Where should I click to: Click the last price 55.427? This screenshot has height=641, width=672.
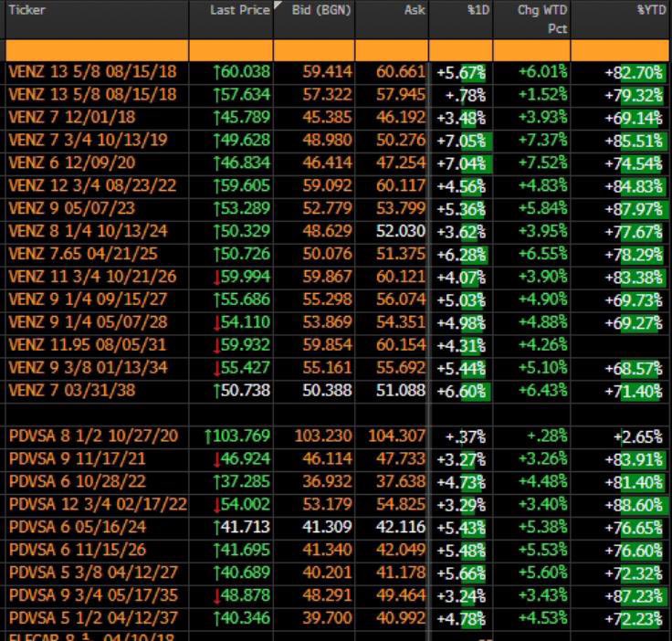point(242,367)
